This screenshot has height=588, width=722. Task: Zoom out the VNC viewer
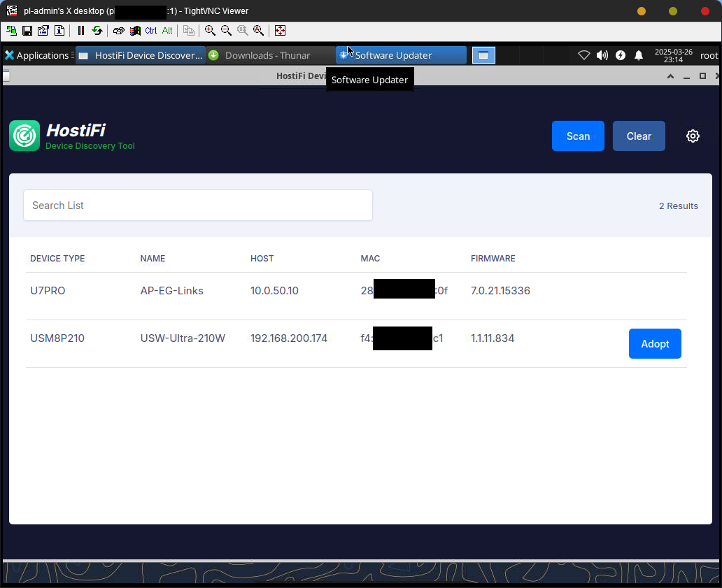coord(226,31)
